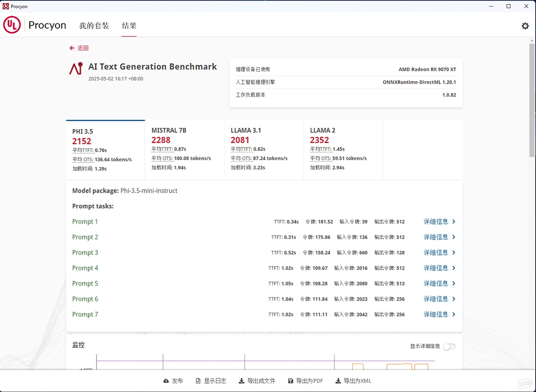Click the Prompt 5 row label
The height and width of the screenshot is (392, 536).
coord(85,284)
